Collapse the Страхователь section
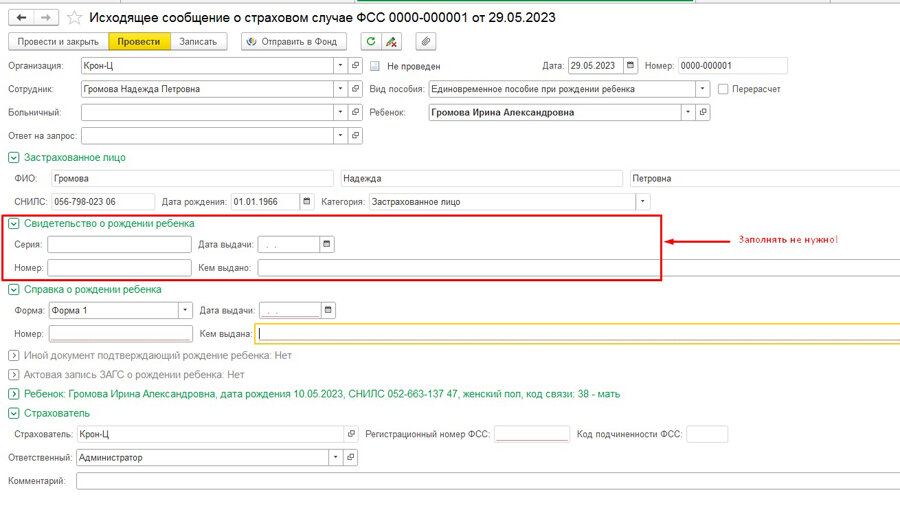This screenshot has height=517, width=900. 14,413
